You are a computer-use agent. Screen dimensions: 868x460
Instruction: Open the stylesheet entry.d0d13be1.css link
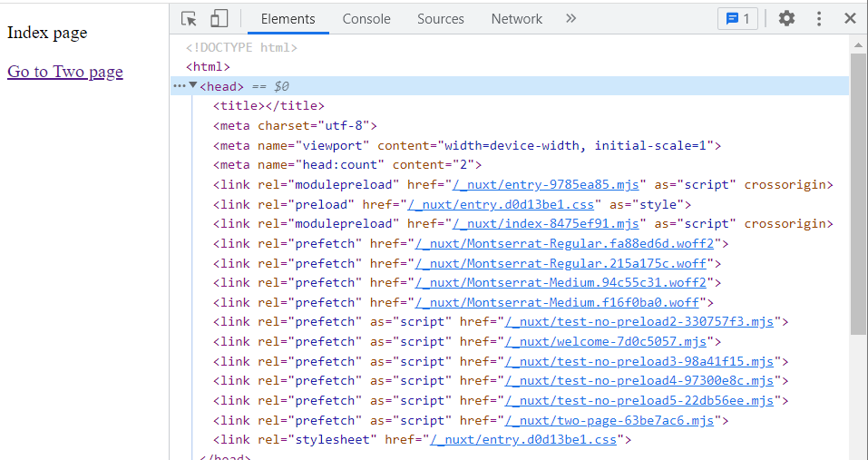[523, 441]
